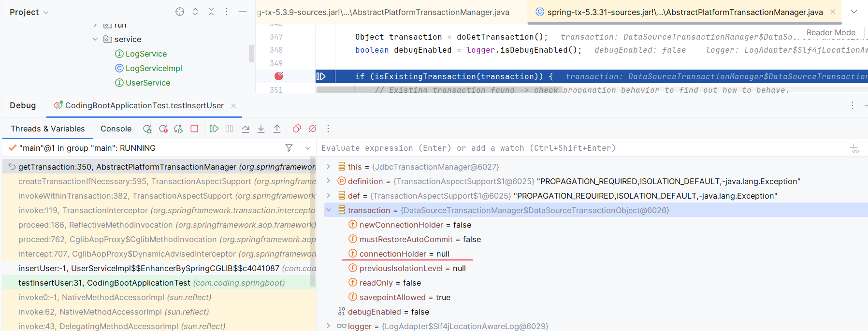
Task: Switch to Console tab
Action: click(116, 129)
